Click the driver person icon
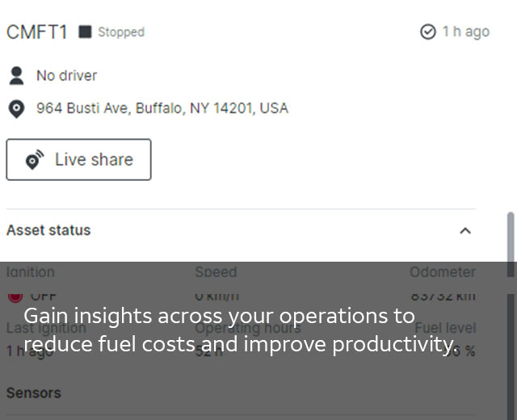The height and width of the screenshot is (420, 517). point(15,76)
